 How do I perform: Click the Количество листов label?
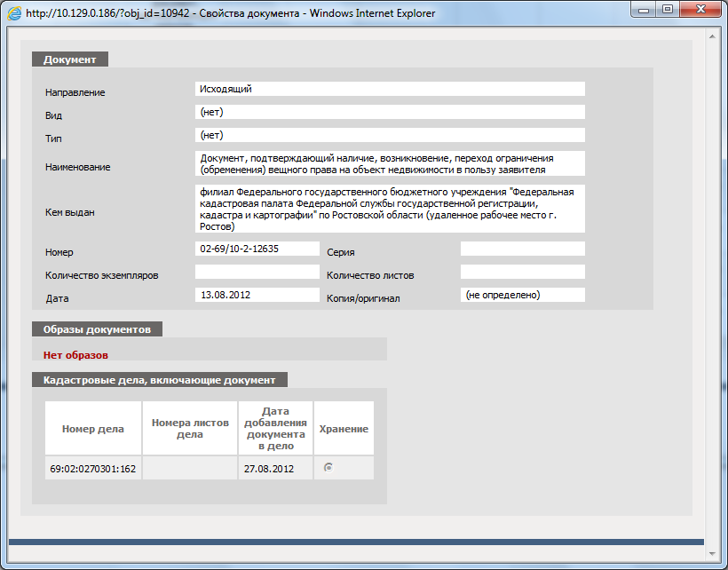click(x=370, y=275)
